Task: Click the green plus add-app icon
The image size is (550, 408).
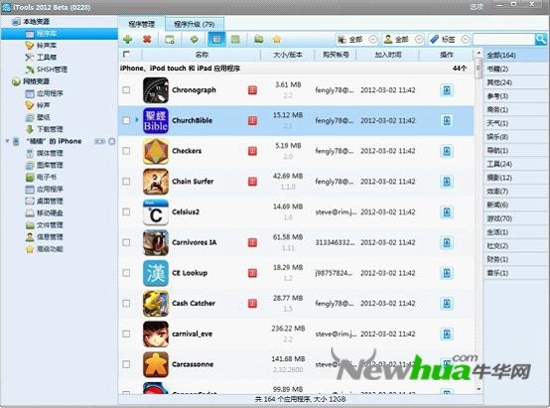Action: [x=128, y=39]
